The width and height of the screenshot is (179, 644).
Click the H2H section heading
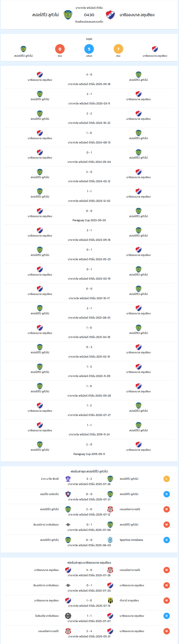pos(89,39)
